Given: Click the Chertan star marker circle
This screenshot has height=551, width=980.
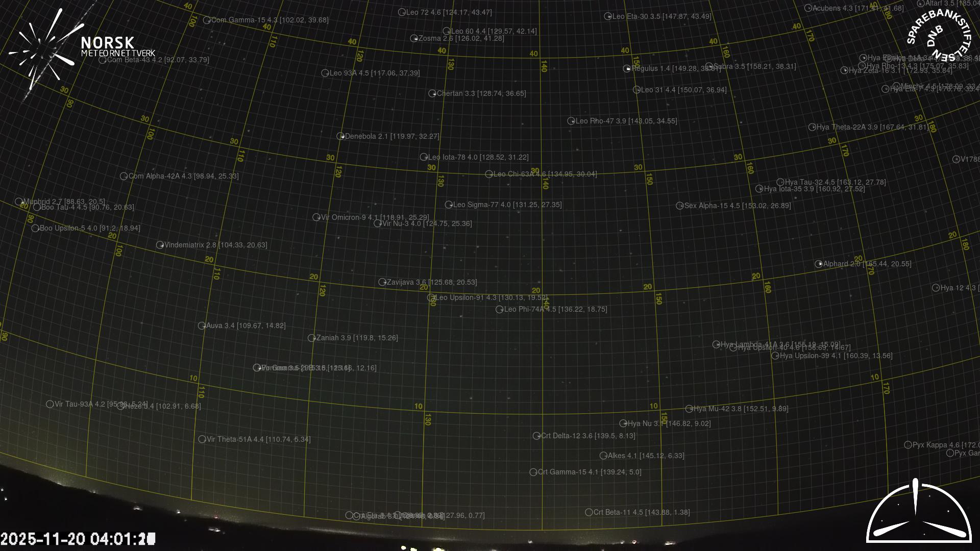Looking at the screenshot, I should click(x=432, y=93).
